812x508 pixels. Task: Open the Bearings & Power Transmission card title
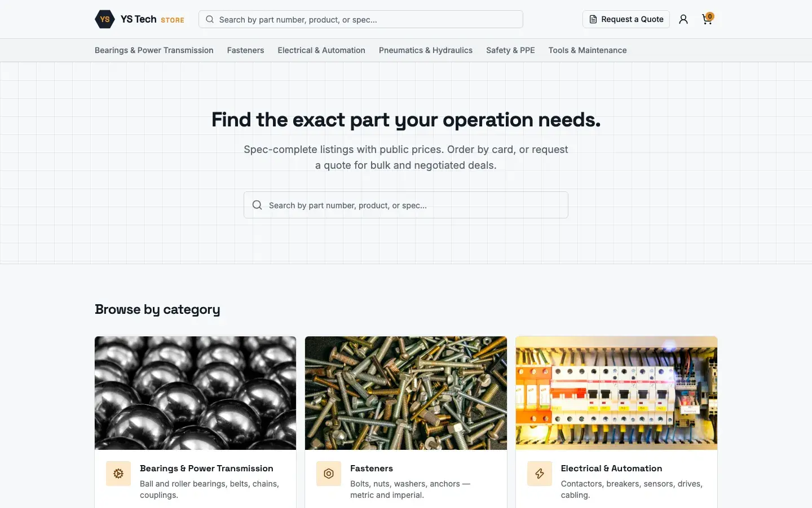[206, 468]
